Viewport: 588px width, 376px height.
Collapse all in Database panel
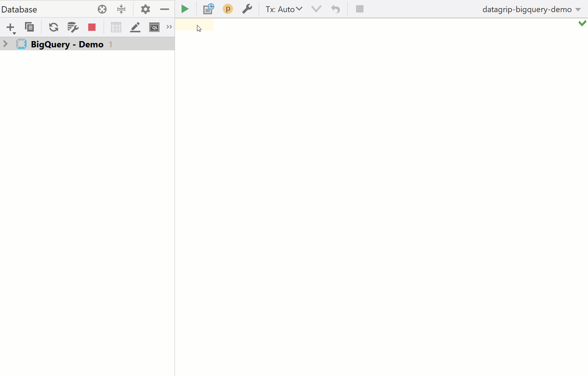tap(121, 9)
